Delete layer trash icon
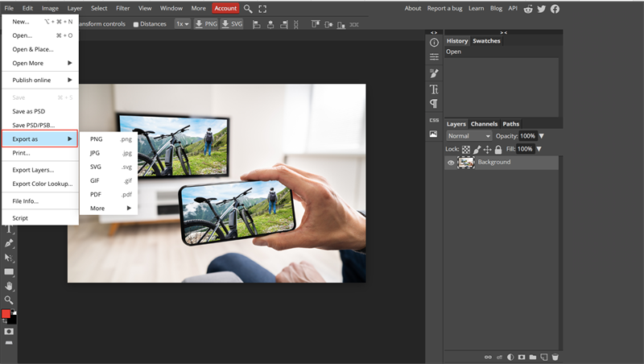The height and width of the screenshot is (364, 644). click(x=555, y=357)
